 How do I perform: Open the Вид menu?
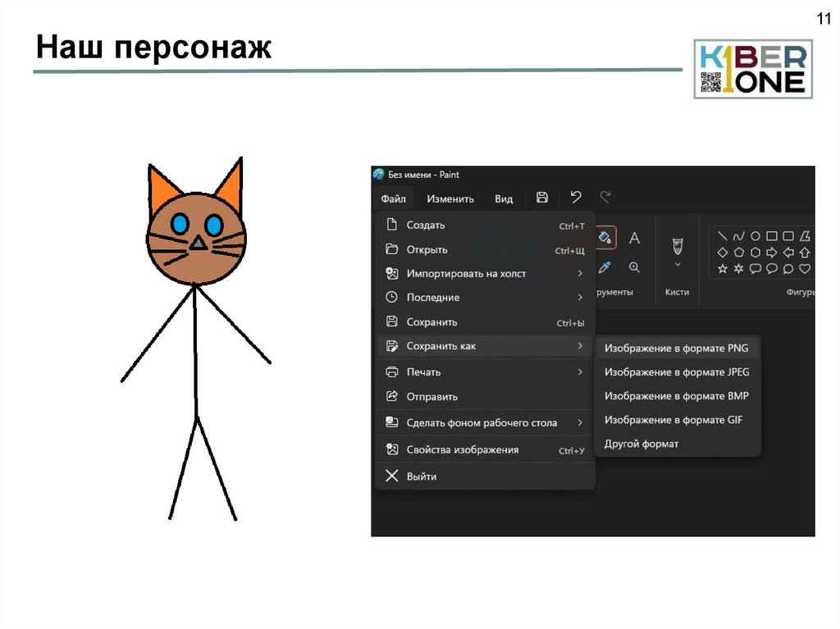pos(504,198)
